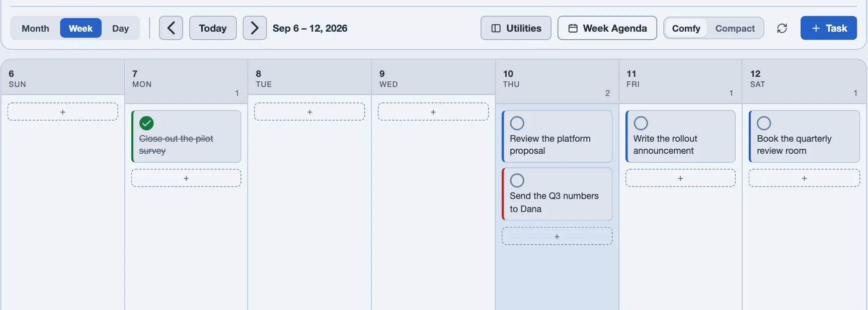Open the Close out the pilot survey task

186,137
